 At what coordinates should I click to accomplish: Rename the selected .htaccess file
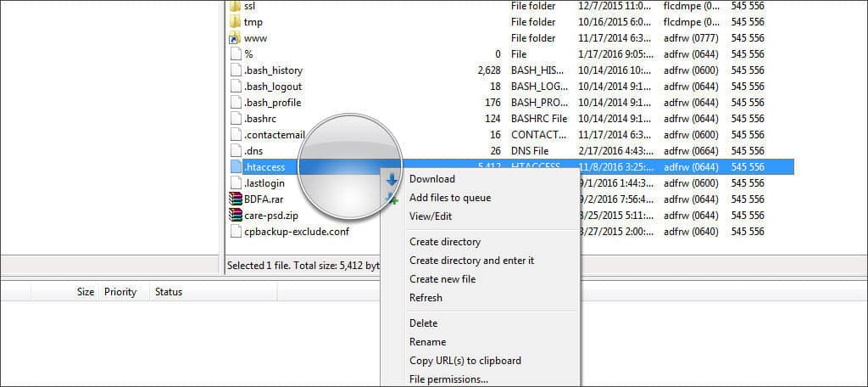click(427, 342)
